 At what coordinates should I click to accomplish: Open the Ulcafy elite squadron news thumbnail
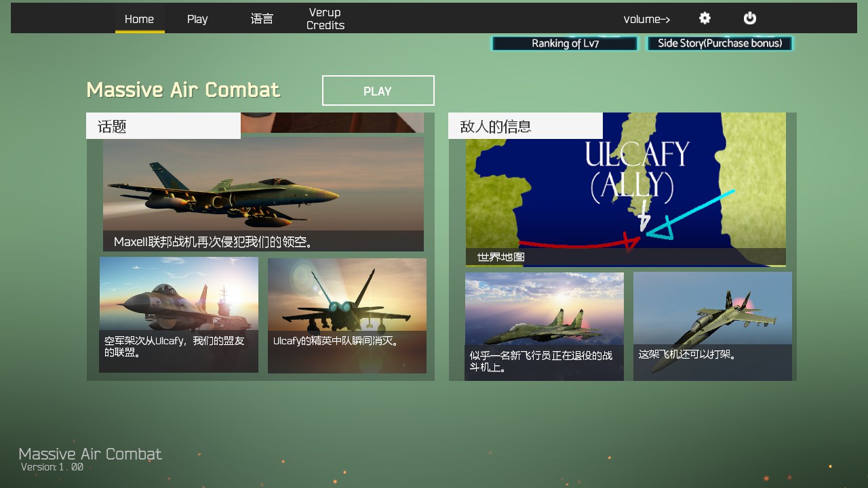tap(347, 315)
